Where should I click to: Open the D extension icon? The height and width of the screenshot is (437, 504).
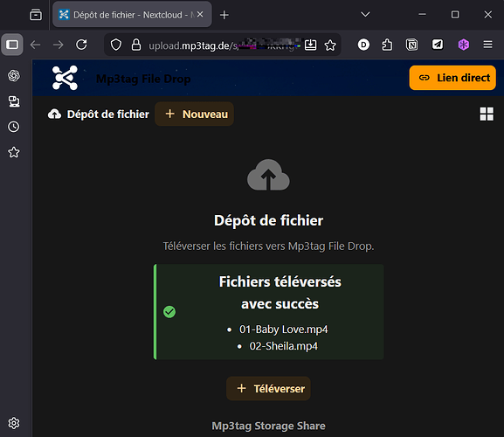pyautogui.click(x=363, y=45)
